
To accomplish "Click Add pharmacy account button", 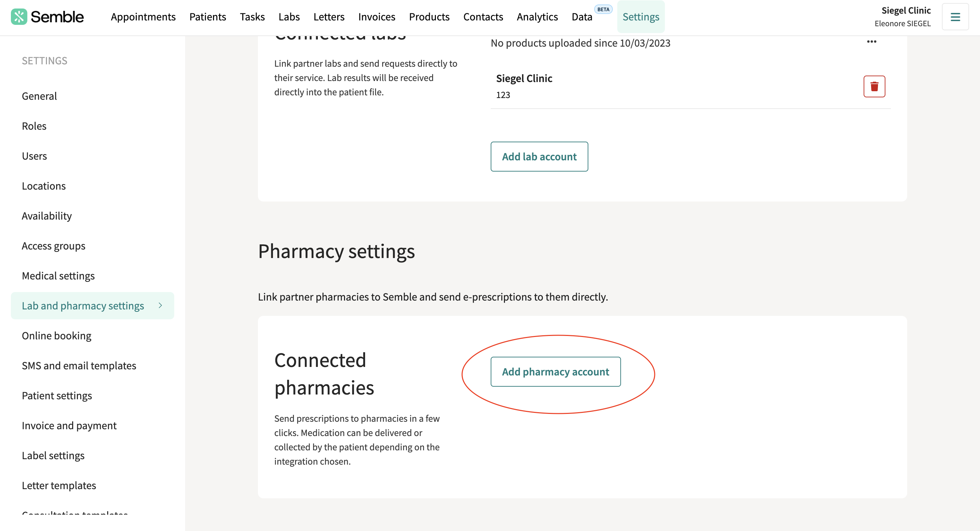I will (x=555, y=371).
